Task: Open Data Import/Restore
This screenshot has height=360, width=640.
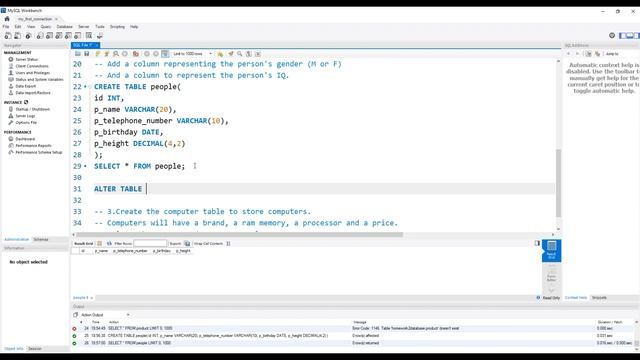Action: tap(33, 93)
